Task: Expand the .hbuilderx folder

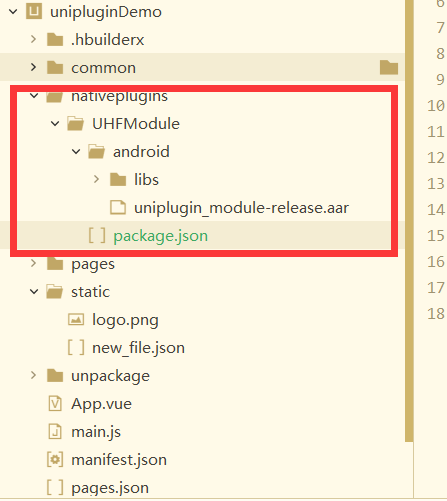Action: point(33,39)
